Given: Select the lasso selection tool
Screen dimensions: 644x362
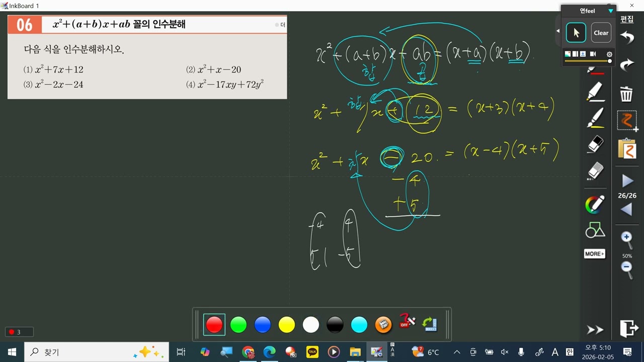Looking at the screenshot, I should pyautogui.click(x=627, y=121).
